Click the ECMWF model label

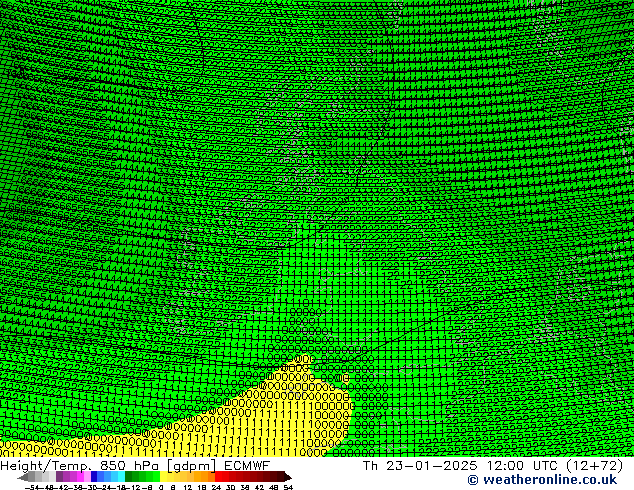tap(246, 465)
